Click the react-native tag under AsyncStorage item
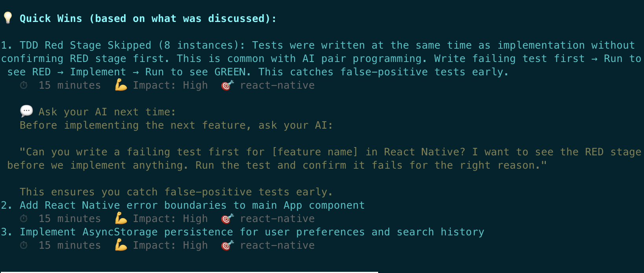 pyautogui.click(x=277, y=245)
